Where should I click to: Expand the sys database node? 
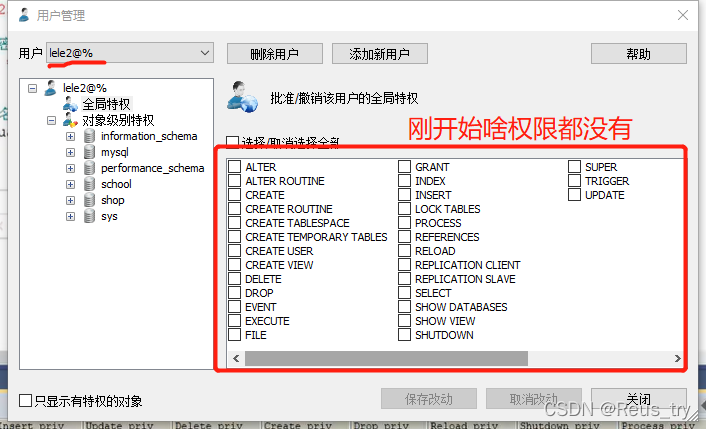(71, 217)
